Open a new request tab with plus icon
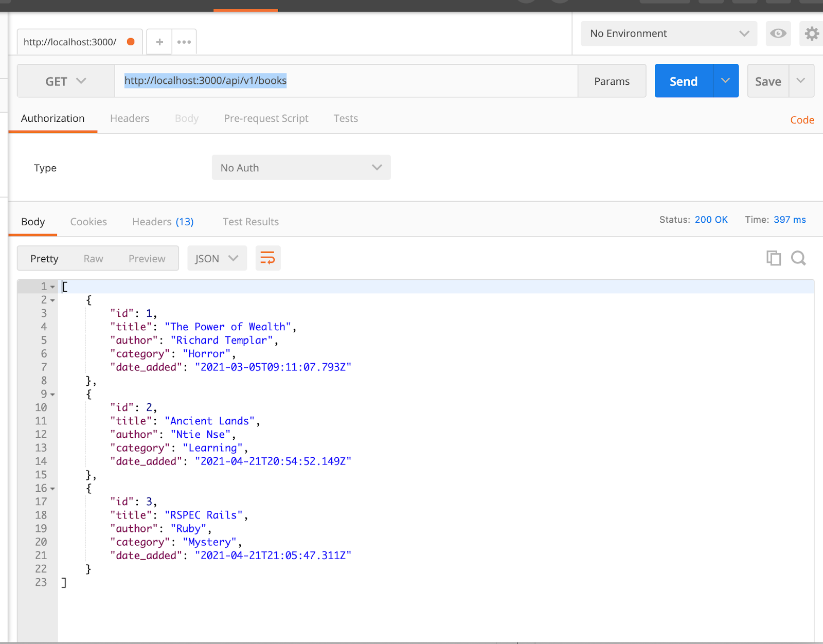The image size is (823, 644). (159, 41)
